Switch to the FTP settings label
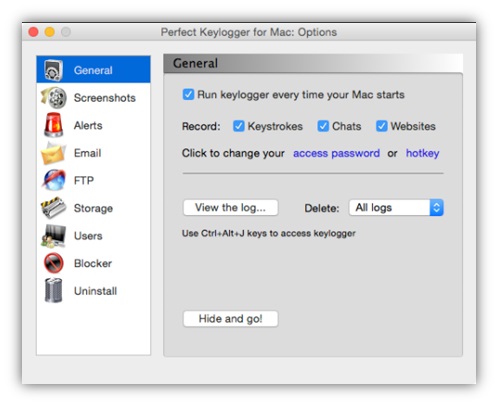Screen dimensions: 498x406 84,180
